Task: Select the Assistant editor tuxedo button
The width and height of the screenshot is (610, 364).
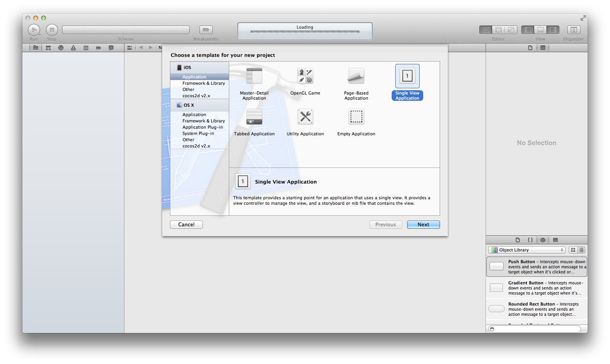Action: tap(499, 30)
